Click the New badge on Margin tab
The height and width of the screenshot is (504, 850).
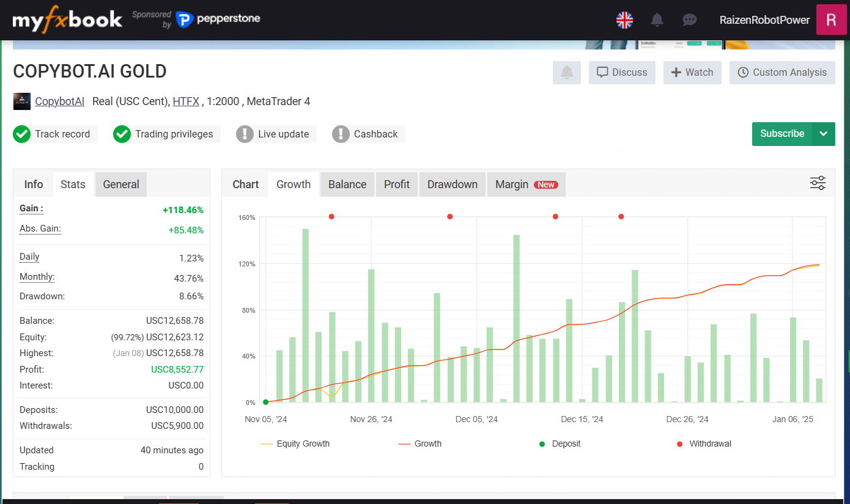546,184
